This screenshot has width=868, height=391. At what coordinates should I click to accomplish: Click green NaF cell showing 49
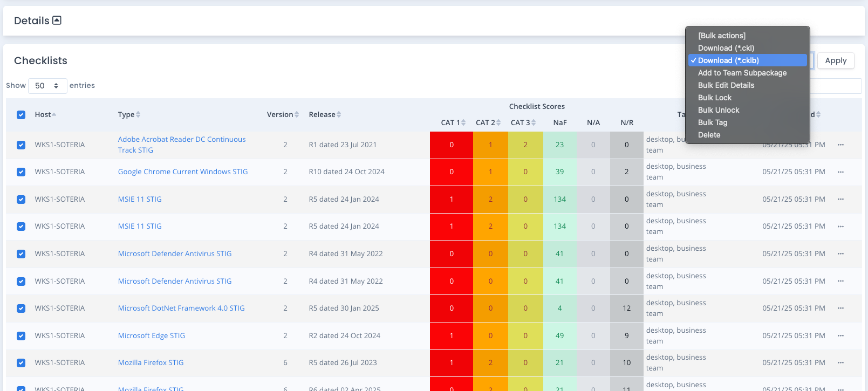560,335
